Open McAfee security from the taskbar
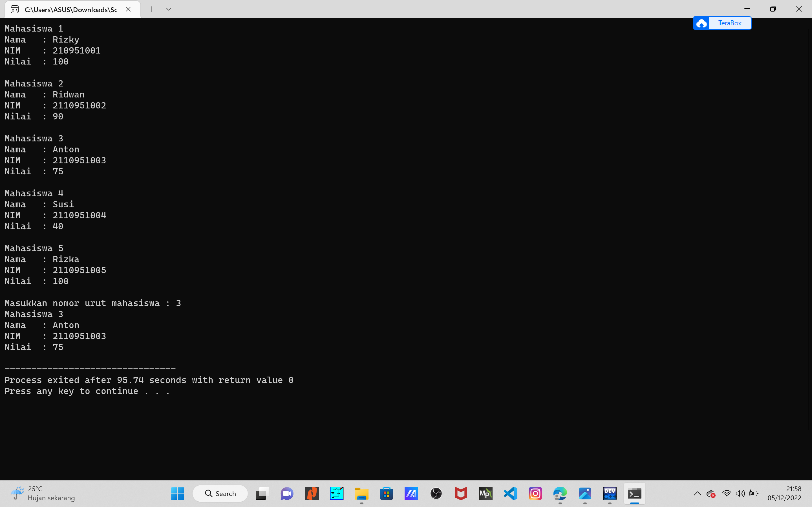The height and width of the screenshot is (507, 812). point(461,493)
